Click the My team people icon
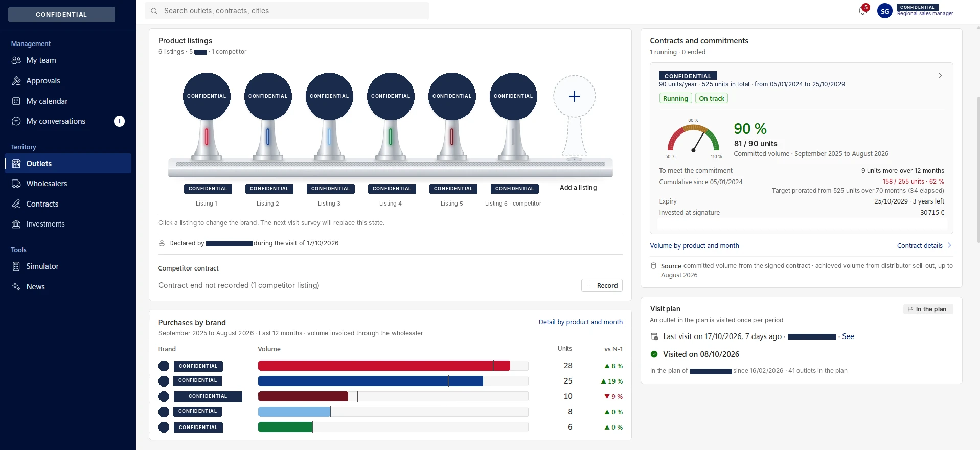The image size is (980, 450). click(x=16, y=60)
